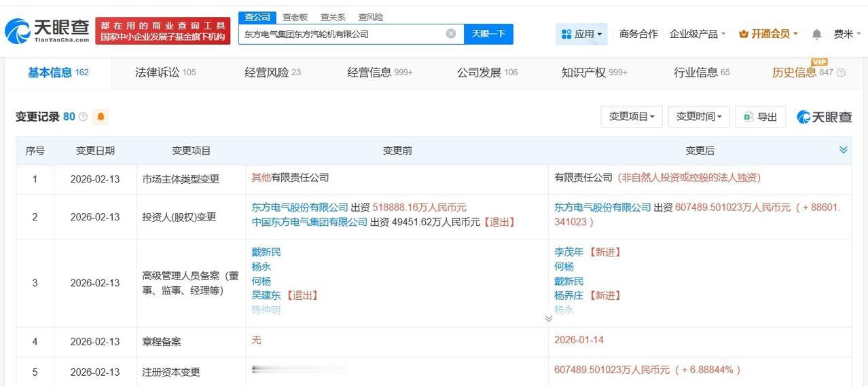This screenshot has width=868, height=386.
Task: Expand the table with the blue double chevron
Action: 844,150
